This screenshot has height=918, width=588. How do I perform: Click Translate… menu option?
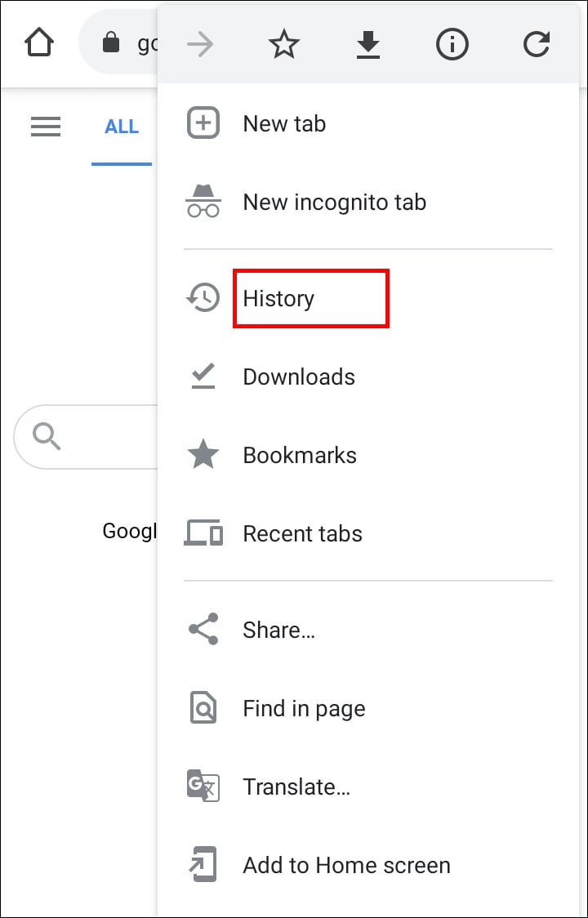[296, 787]
